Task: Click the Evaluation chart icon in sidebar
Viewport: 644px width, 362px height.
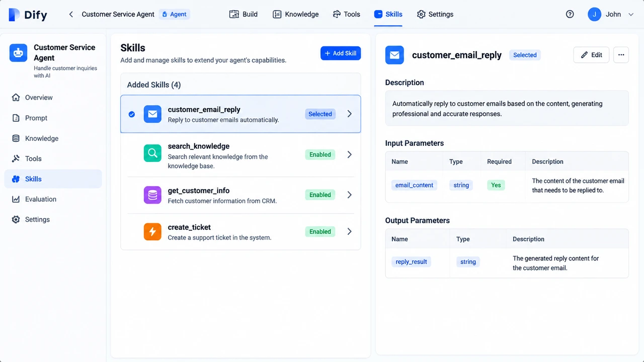Action: click(16, 199)
